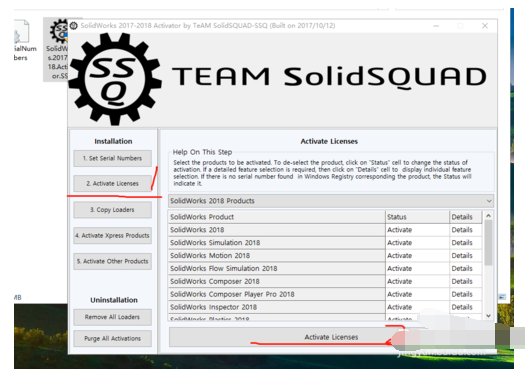This screenshot has height=369, width=529.
Task: Select the SolidWorks Activator file icon on desktop
Action: click(57, 49)
